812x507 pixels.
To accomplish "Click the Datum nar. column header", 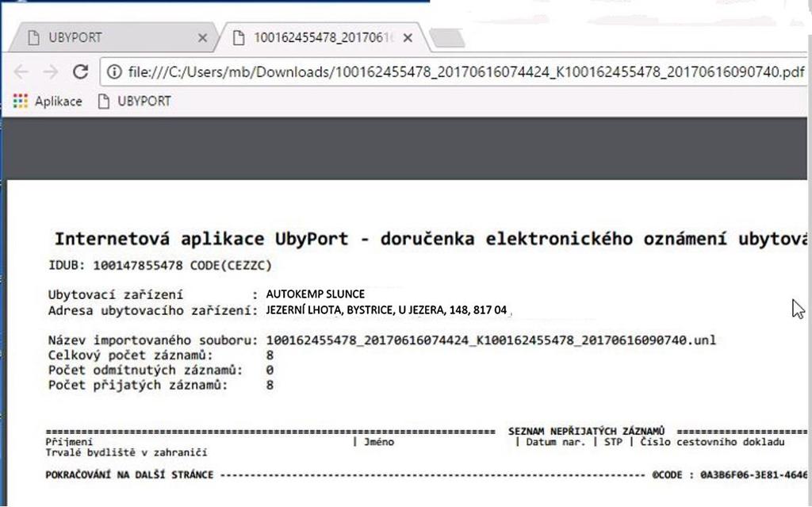I will coord(556,442).
